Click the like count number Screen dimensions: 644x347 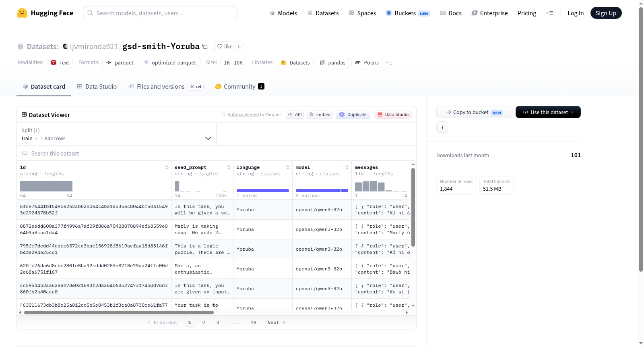(x=239, y=46)
